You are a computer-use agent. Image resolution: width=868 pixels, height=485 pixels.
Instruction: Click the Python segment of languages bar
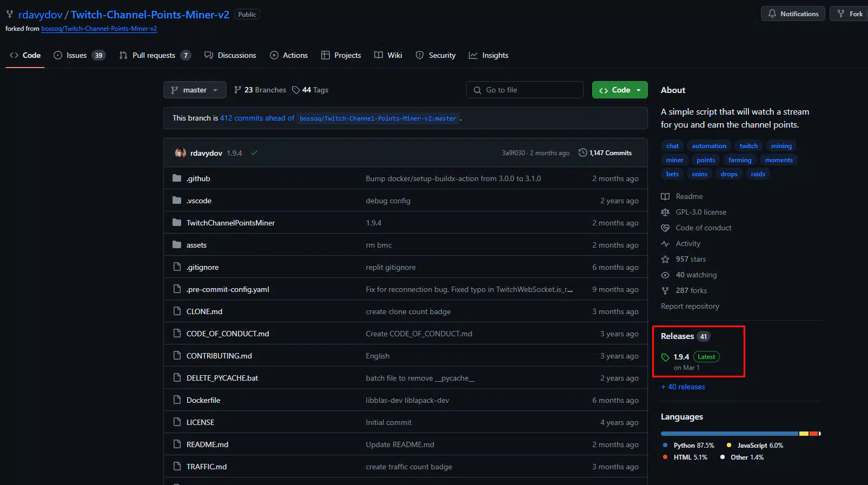(x=730, y=434)
